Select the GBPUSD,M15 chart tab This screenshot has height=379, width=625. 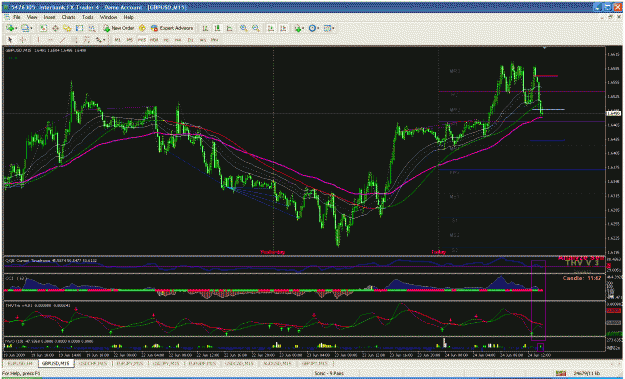coord(56,363)
